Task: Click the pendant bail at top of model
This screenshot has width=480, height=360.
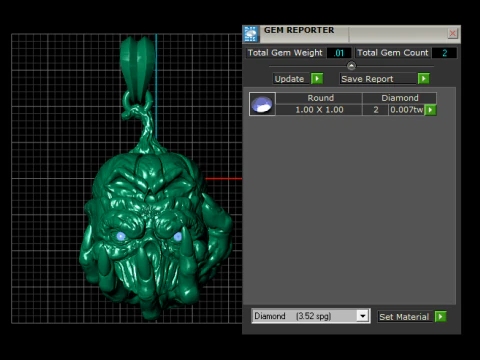Action: 137,68
